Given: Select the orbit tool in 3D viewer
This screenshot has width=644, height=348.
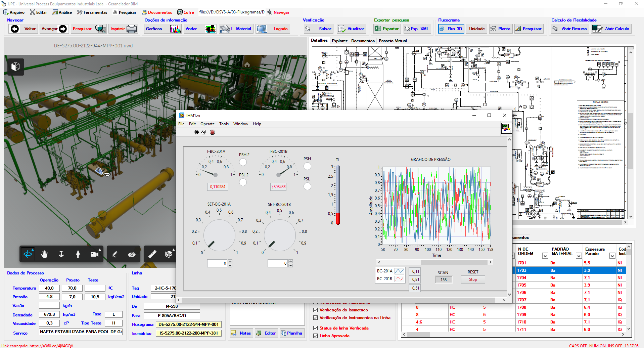Looking at the screenshot, I should (28, 254).
